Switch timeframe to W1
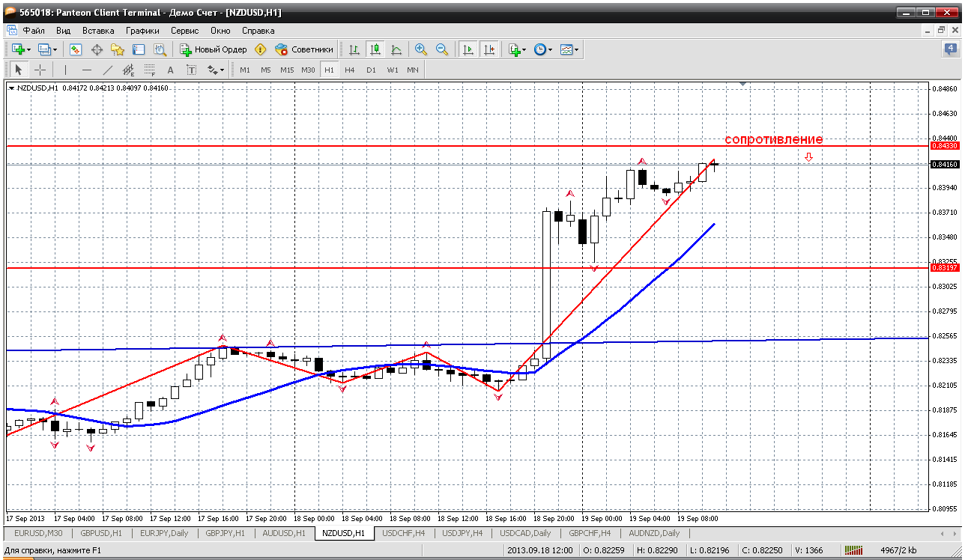The width and height of the screenshot is (965, 560). pos(393,70)
